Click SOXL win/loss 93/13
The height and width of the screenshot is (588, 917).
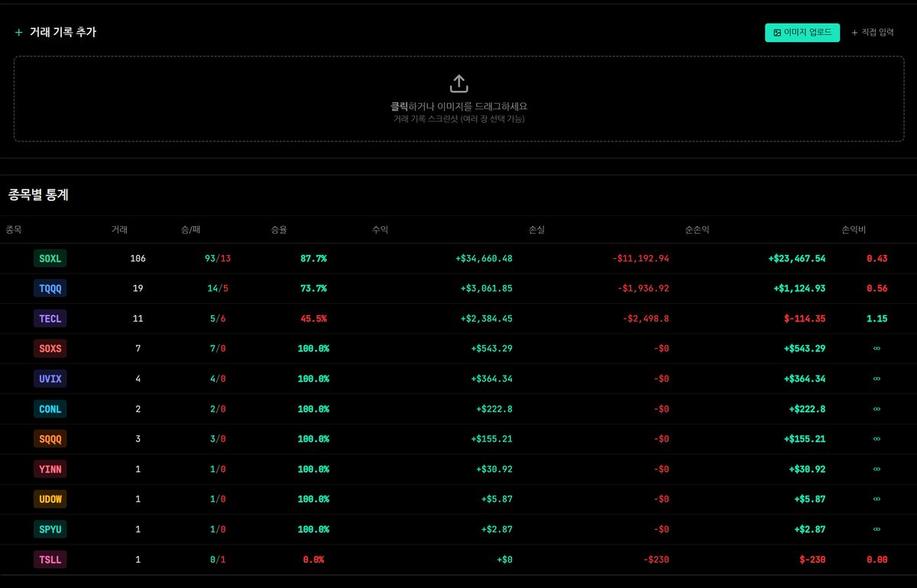click(218, 259)
